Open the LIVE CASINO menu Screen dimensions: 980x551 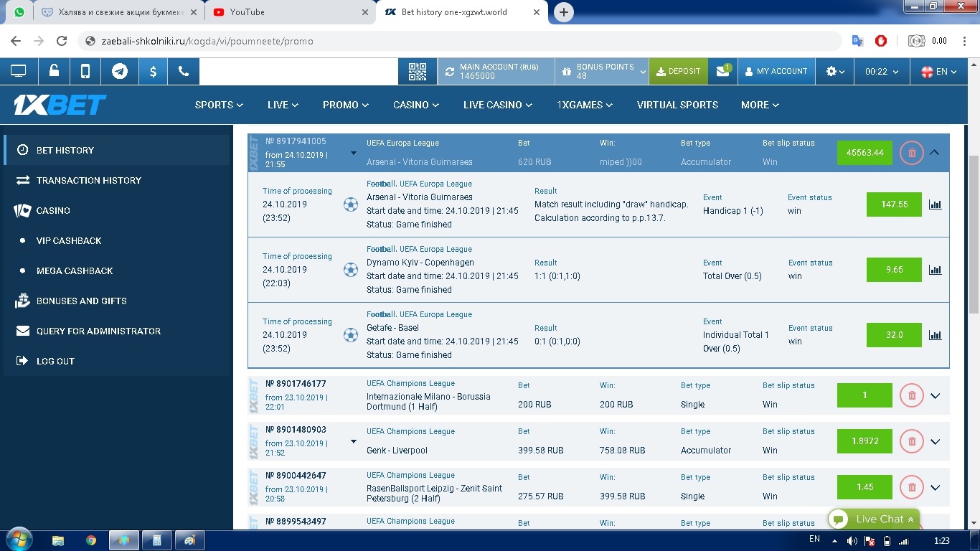coord(498,105)
